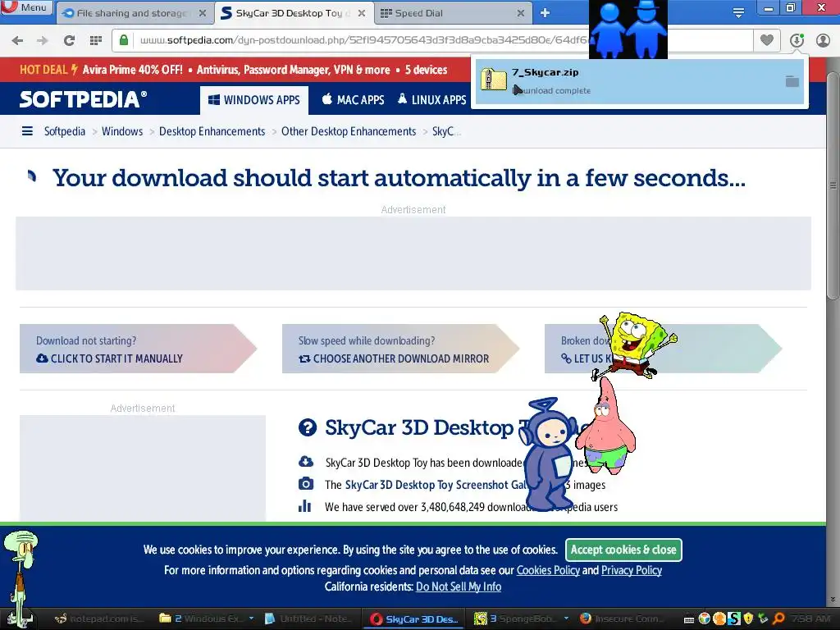Reload the current page
Screen dimensions: 840x630
[69, 40]
